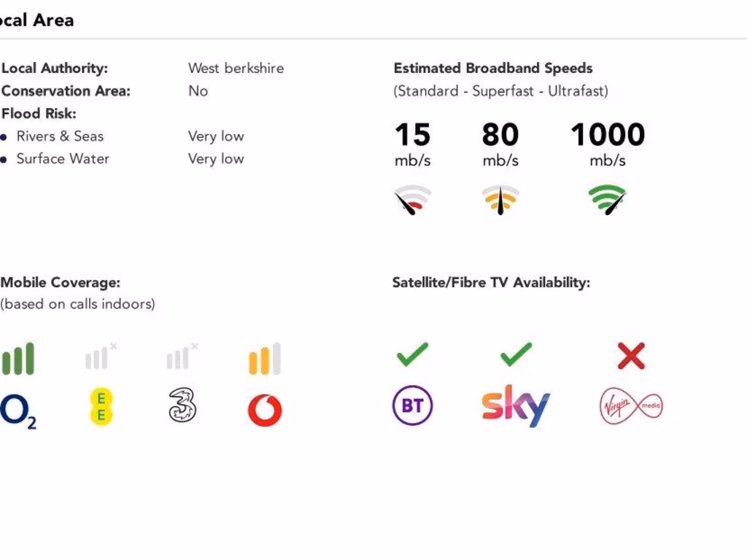Click the yellow EE network logo

[101, 407]
